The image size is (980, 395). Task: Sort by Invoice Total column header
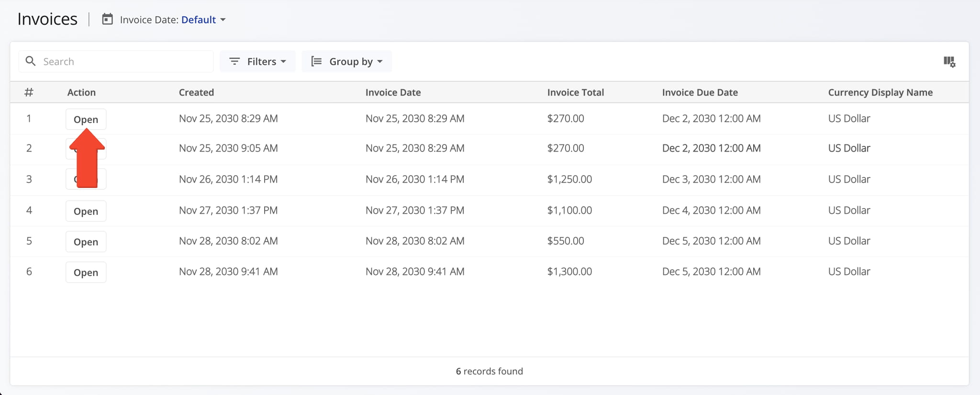pyautogui.click(x=575, y=92)
